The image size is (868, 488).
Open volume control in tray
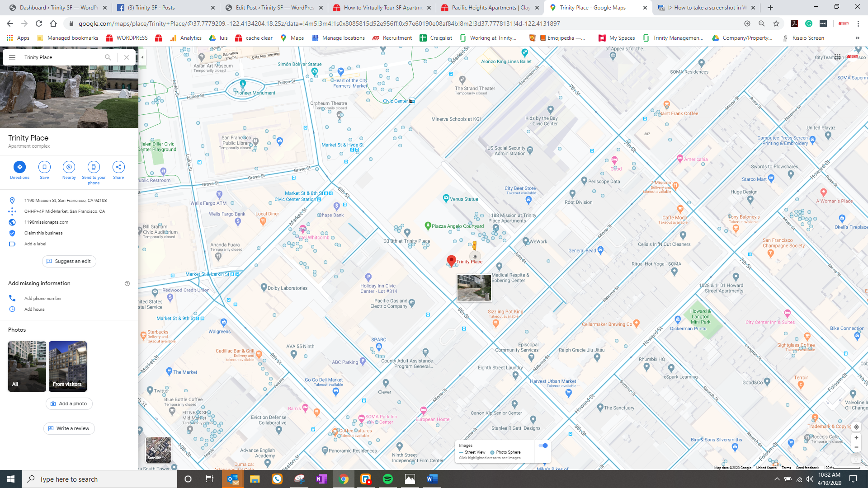809,479
